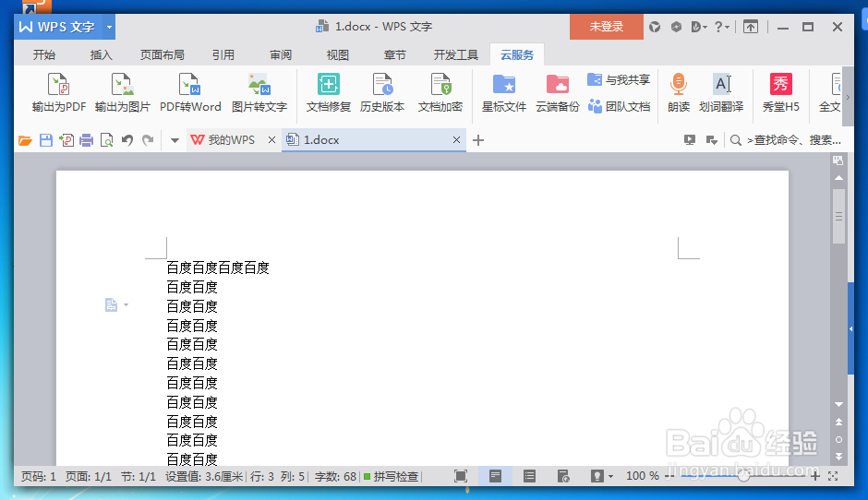The image size is (868, 500).
Task: Open 团队文档 team documents
Action: click(619, 106)
